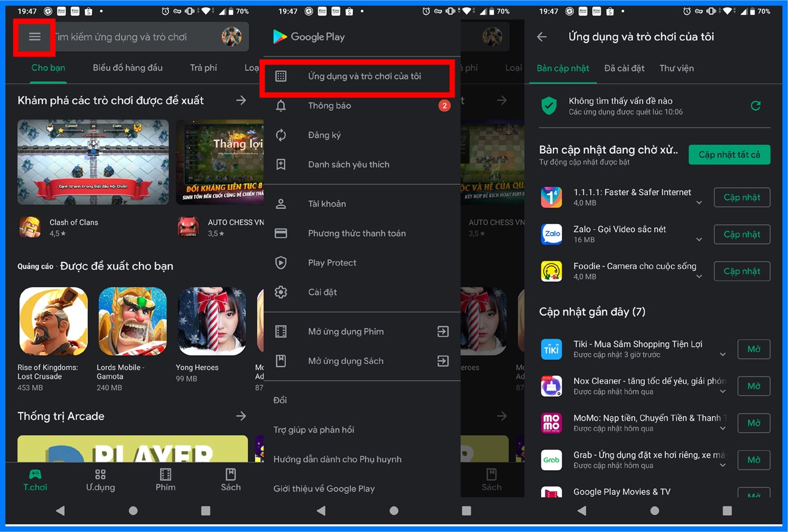Open more Khám phá các trò chơi arrow
788x532 pixels.
click(241, 100)
